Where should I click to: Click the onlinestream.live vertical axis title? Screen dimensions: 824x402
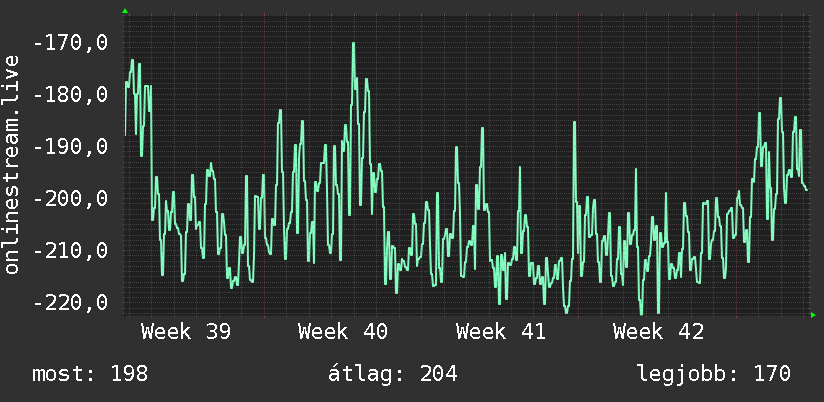pos(12,164)
